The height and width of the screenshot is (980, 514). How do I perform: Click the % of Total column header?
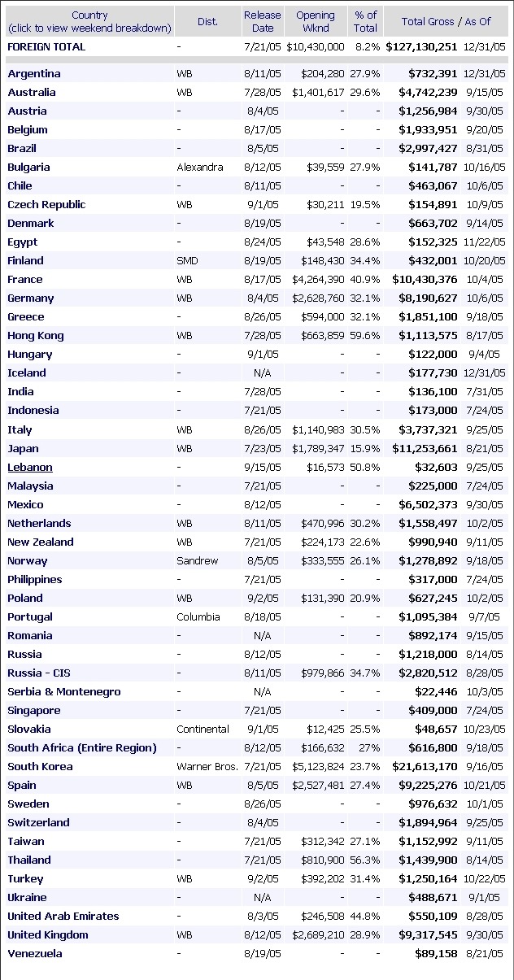coord(366,22)
